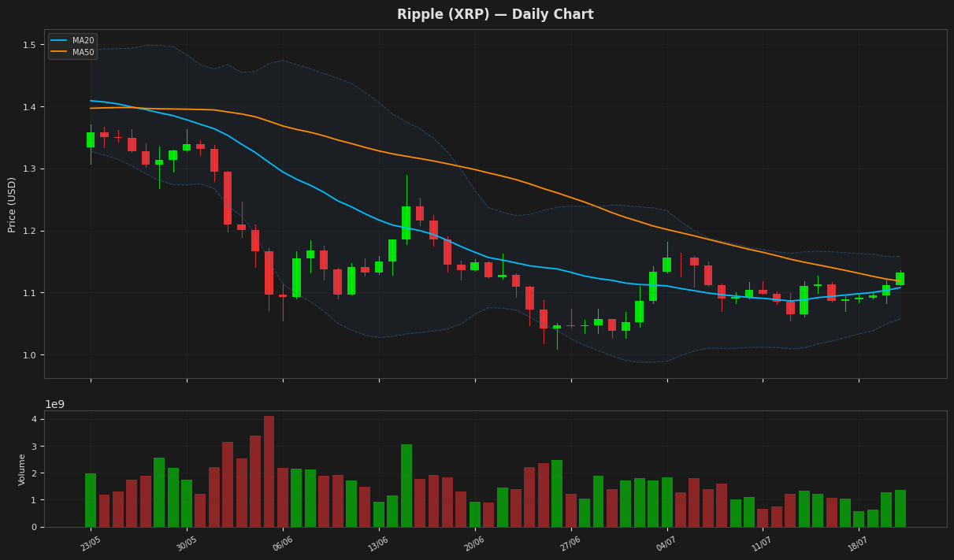This screenshot has height=560, width=954.
Task: Click the 1.2 price axis tick label
Action: [x=29, y=231]
